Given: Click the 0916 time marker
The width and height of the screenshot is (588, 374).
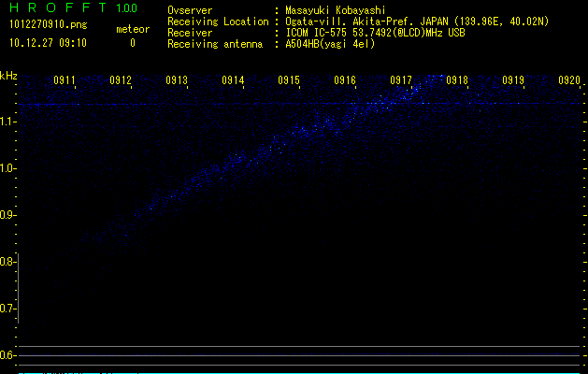Looking at the screenshot, I should [345, 80].
